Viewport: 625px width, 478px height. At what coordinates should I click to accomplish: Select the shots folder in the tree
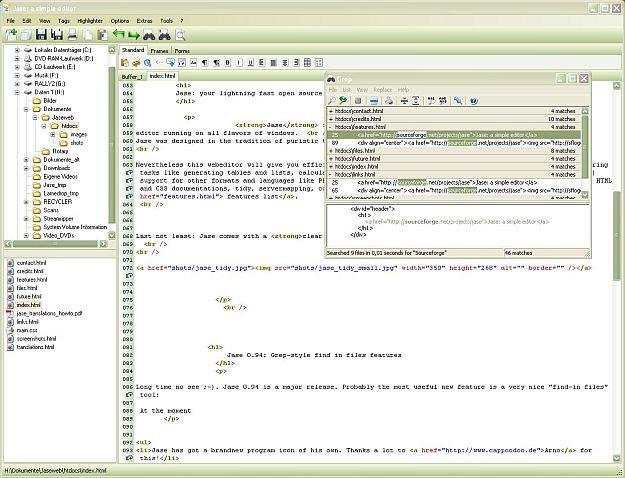(x=77, y=143)
